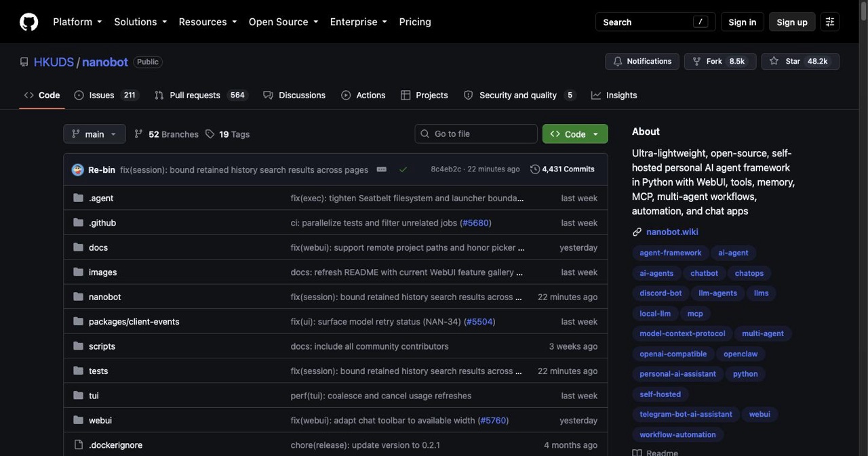Open the appearance settings icon button
The image size is (868, 456).
coord(829,22)
